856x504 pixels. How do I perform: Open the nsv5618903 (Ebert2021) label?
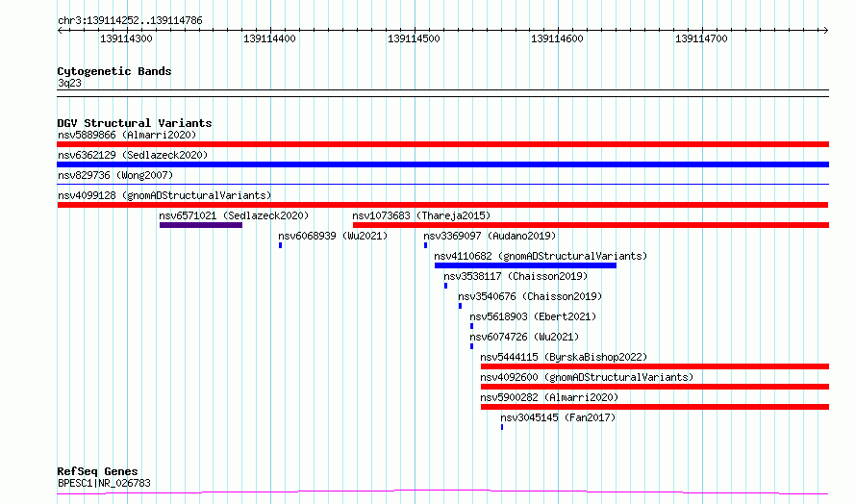pos(533,316)
